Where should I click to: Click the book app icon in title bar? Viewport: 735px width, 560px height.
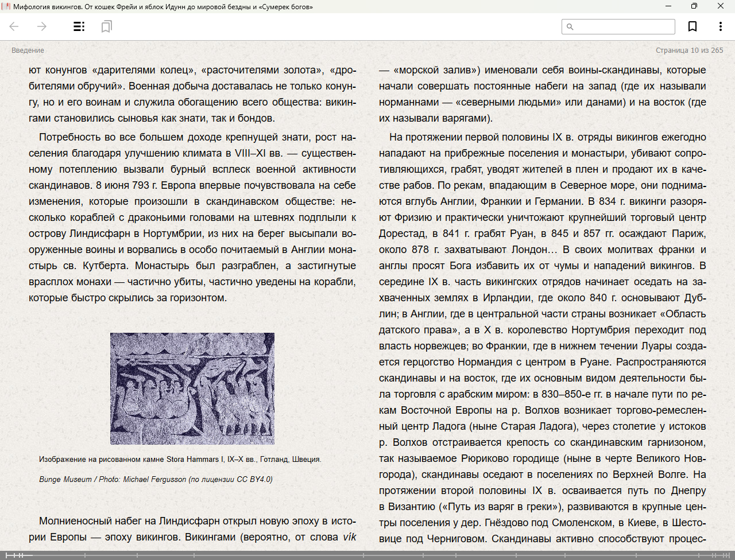pyautogui.click(x=6, y=7)
